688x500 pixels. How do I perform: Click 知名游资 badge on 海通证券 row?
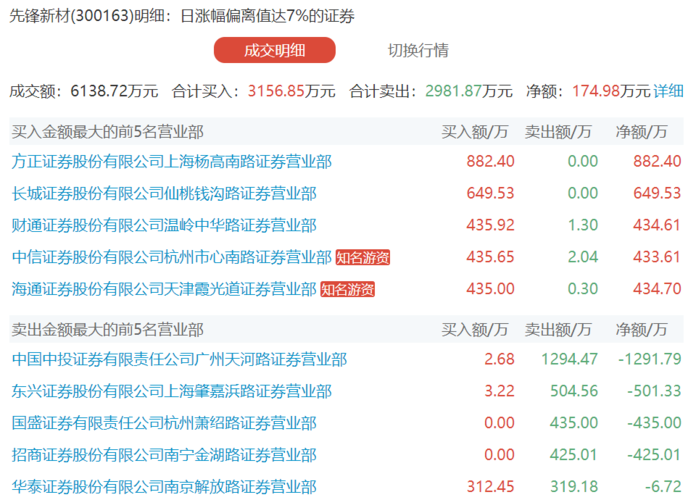point(348,289)
